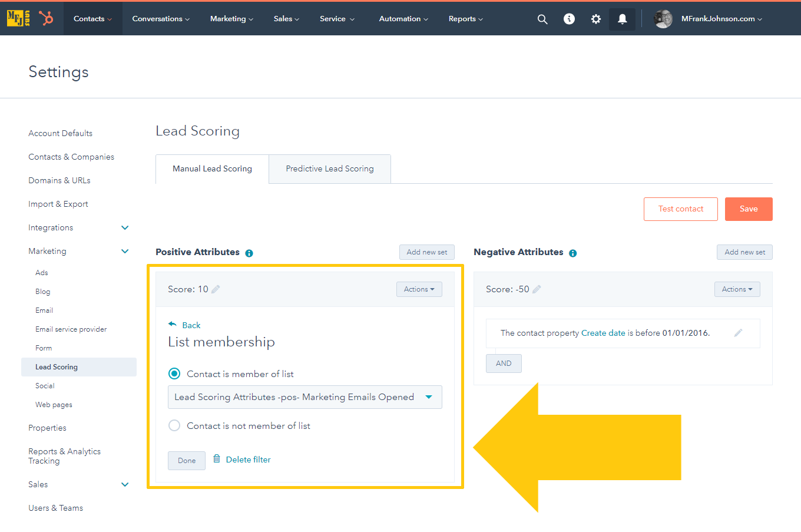Click the MFrankJohnson.com profile avatar
Viewport: 801px width, 532px height.
[663, 18]
